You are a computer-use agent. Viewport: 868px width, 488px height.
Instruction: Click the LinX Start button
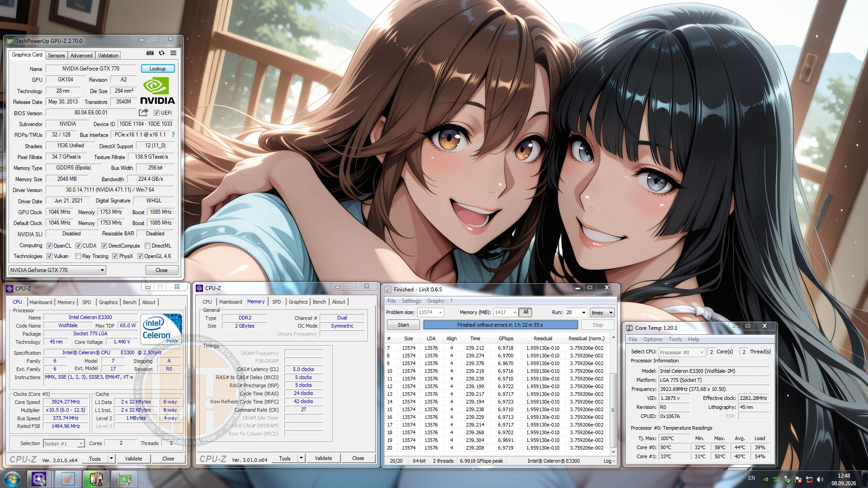tap(403, 325)
